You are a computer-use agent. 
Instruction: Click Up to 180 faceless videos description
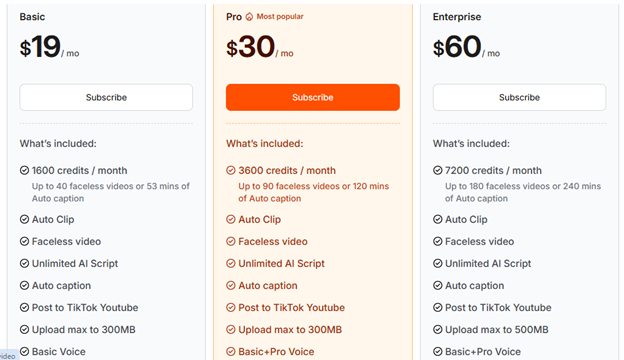click(x=523, y=192)
